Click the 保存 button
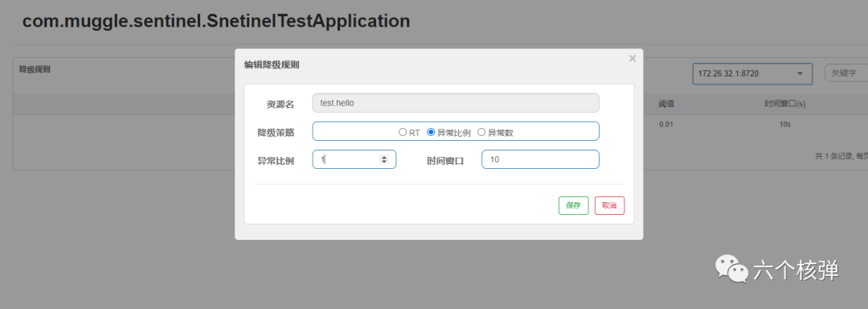The image size is (868, 309). point(574,205)
